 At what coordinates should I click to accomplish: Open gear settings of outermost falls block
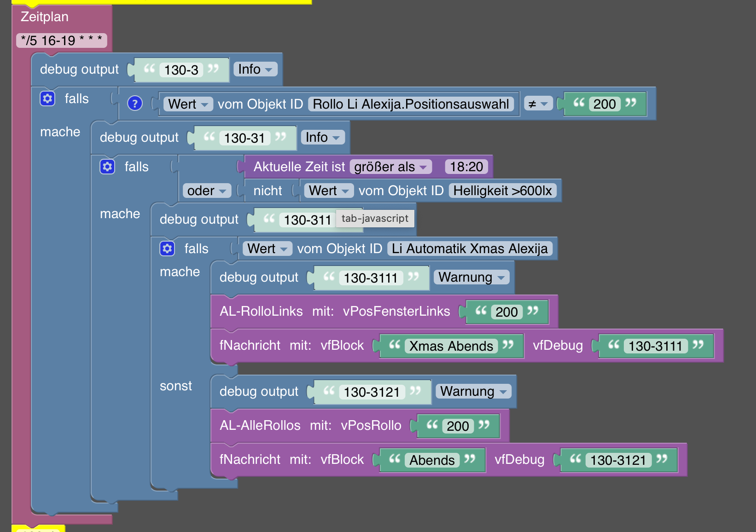click(47, 98)
